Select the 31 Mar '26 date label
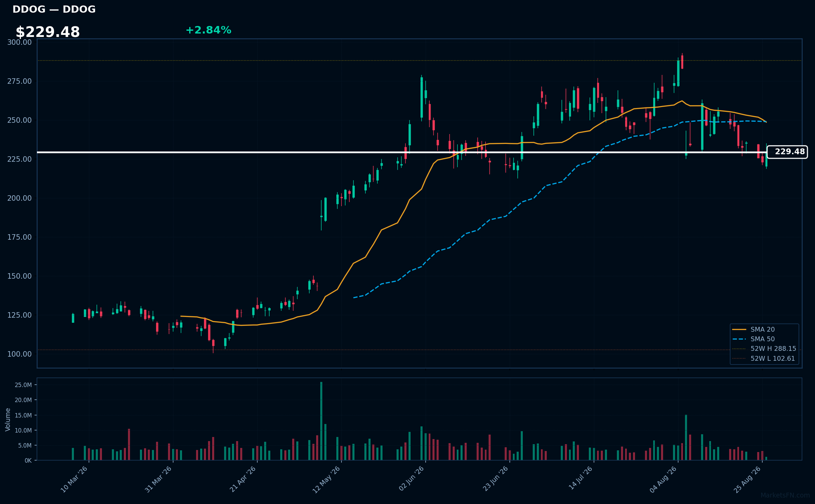 [158, 479]
